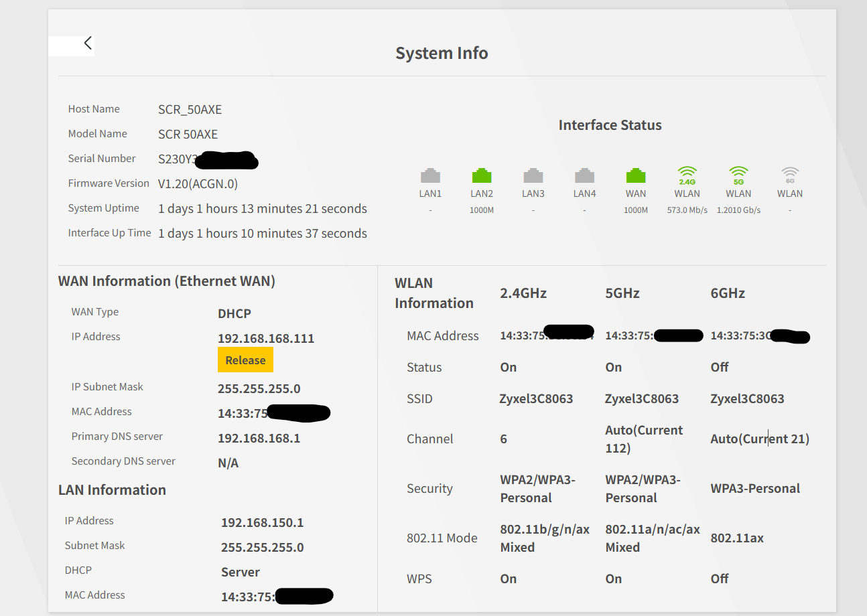Click 6GHz security WPA3-Personal
867x616 pixels.
[755, 489]
